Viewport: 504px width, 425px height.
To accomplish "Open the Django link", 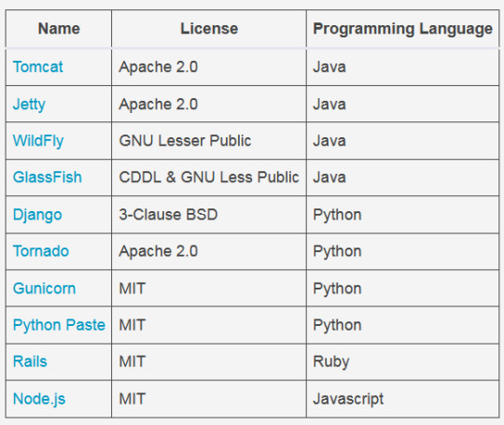I will click(x=37, y=215).
